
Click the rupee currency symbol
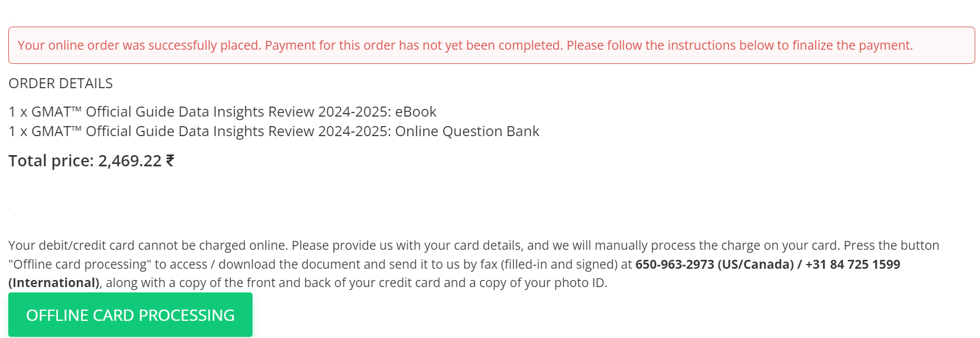pos(170,161)
